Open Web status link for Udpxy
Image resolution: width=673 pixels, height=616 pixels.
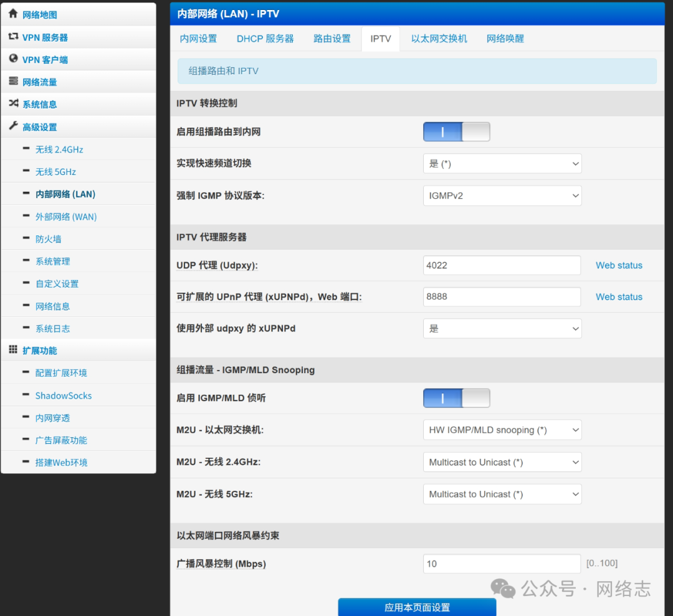pyautogui.click(x=618, y=265)
